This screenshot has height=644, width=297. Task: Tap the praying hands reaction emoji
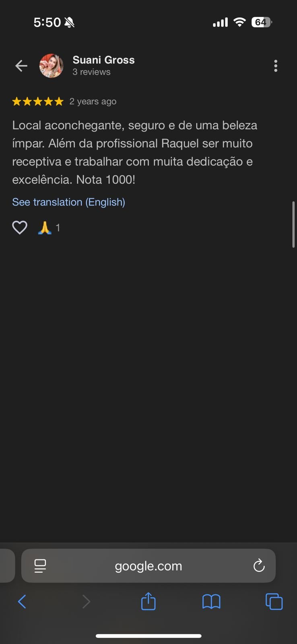(x=45, y=228)
